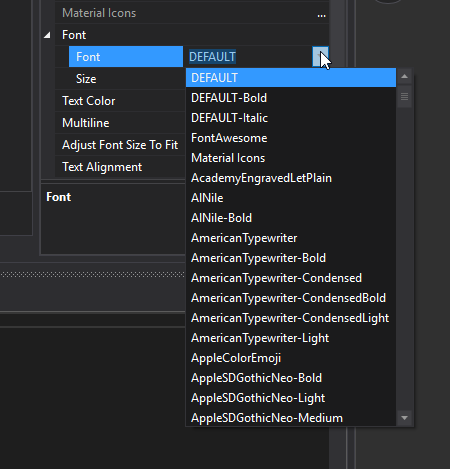Grab the font list scrollbar thumb

(405, 97)
